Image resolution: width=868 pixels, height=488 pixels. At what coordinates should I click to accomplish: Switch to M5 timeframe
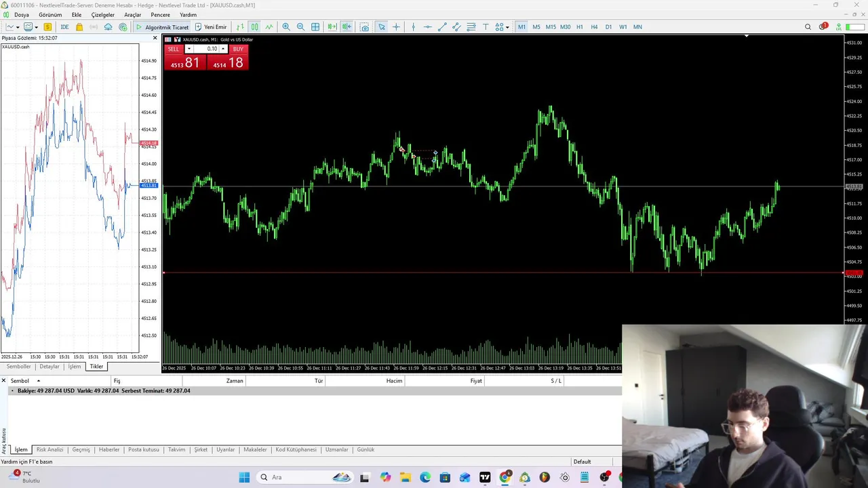click(x=536, y=27)
